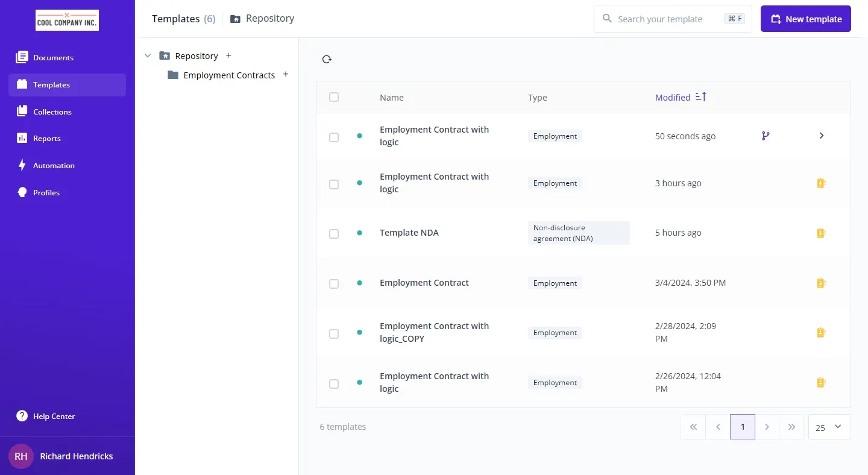Tick checkbox for Employment Contract with logic_COPY

334,333
